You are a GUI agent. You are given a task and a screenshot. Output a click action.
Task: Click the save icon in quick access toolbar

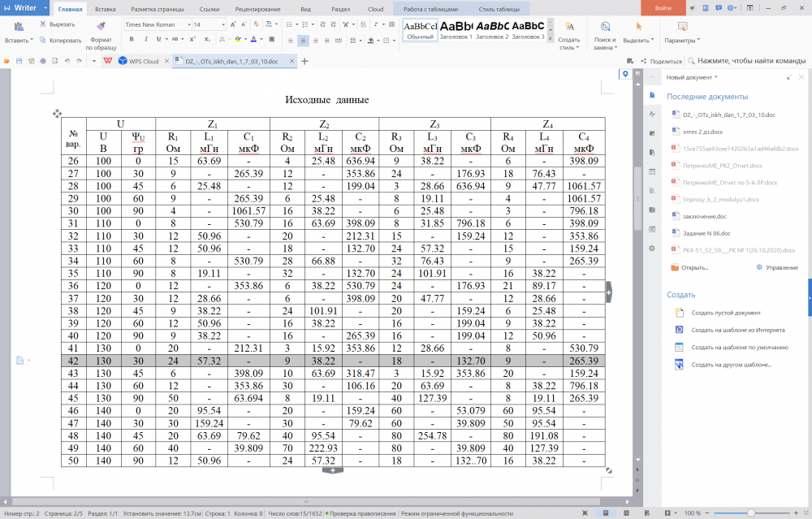pos(19,61)
